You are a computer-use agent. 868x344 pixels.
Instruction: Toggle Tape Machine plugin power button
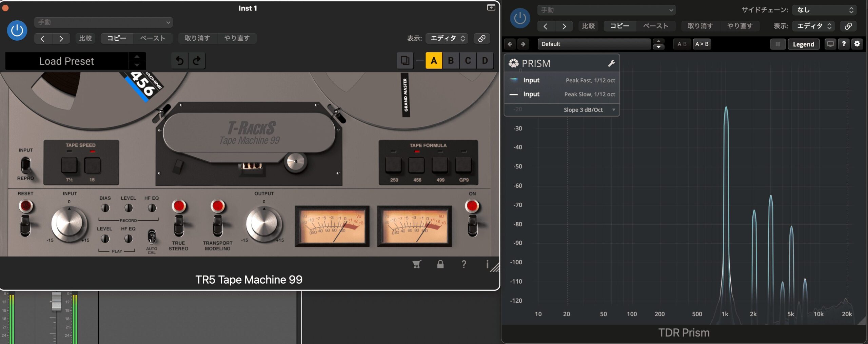[17, 31]
